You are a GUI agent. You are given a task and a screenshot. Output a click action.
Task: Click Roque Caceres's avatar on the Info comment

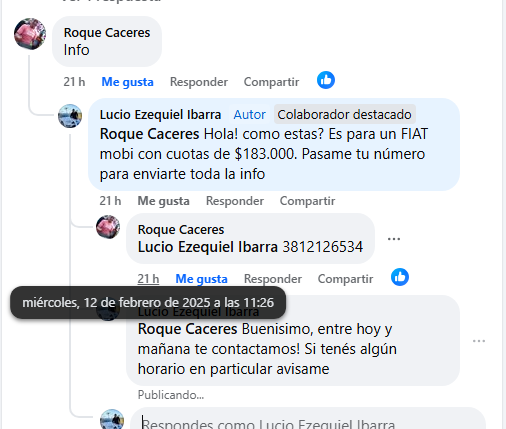coord(30,34)
